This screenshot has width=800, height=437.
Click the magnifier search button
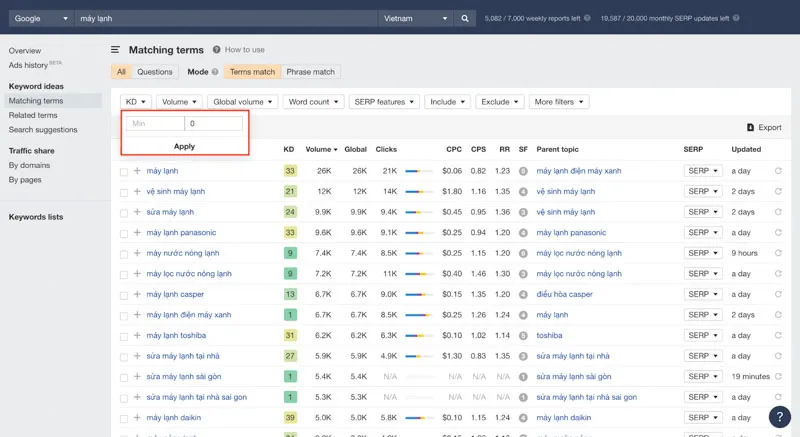tap(465, 18)
